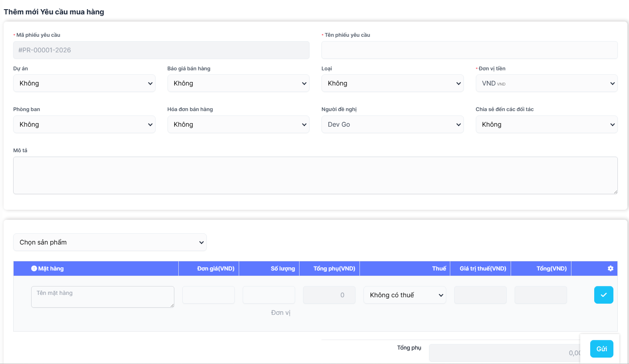Image resolution: width=629 pixels, height=364 pixels.
Task: Click the Số lượng input field
Action: point(269,295)
